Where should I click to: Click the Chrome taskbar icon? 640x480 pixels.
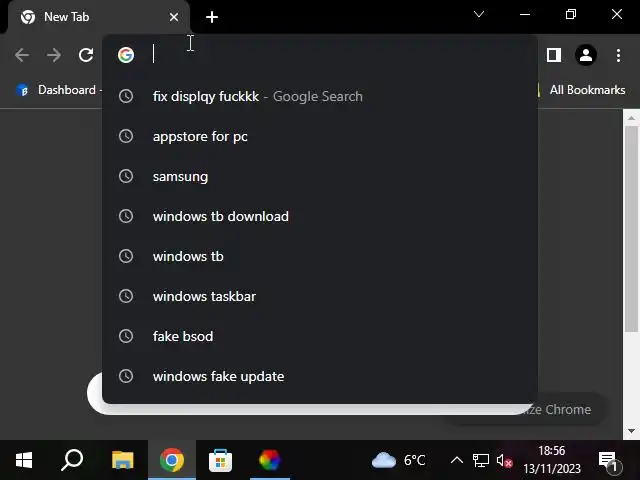click(x=172, y=460)
